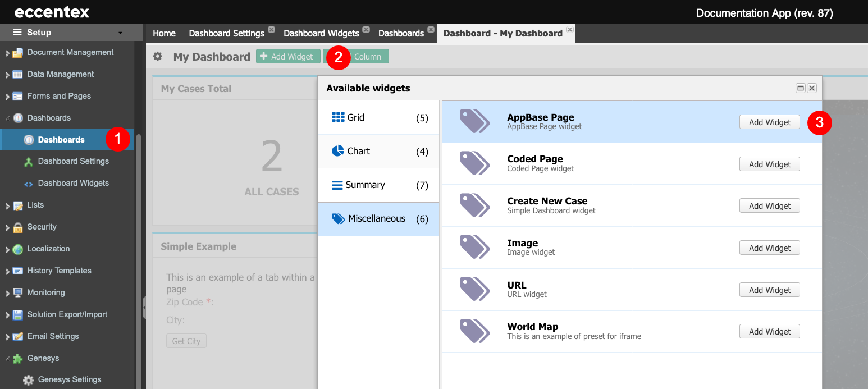Click the Lists notepad icon
This screenshot has width=868, height=389.
tap(17, 205)
